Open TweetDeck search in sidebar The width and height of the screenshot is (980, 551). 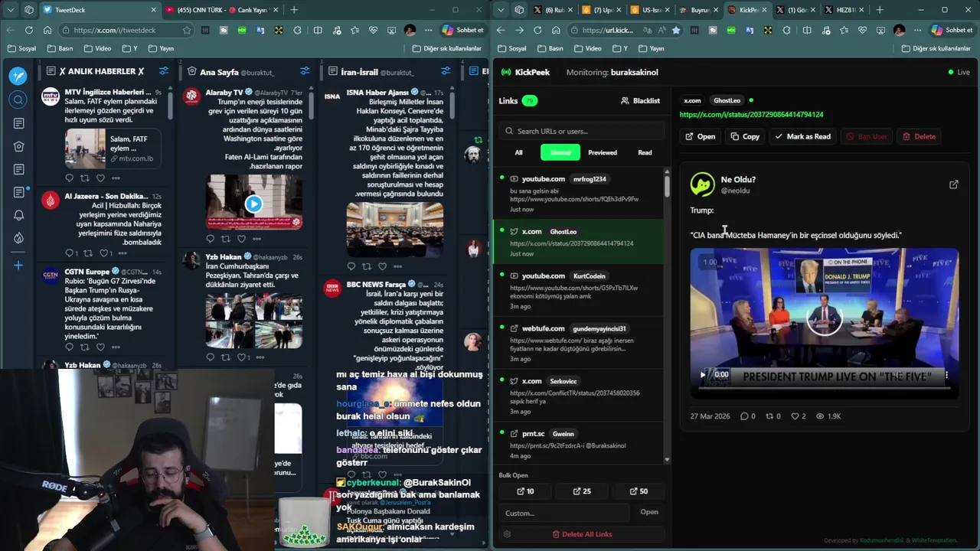tap(18, 99)
